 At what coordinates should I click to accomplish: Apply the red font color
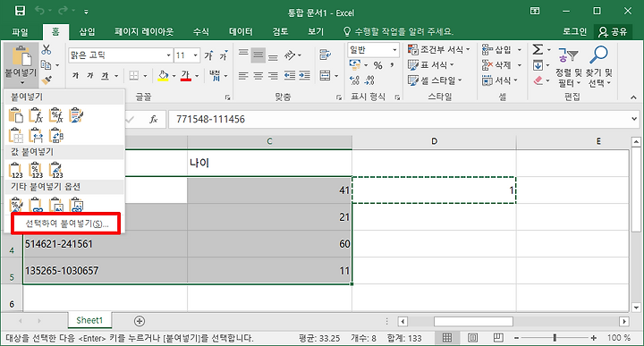186,75
